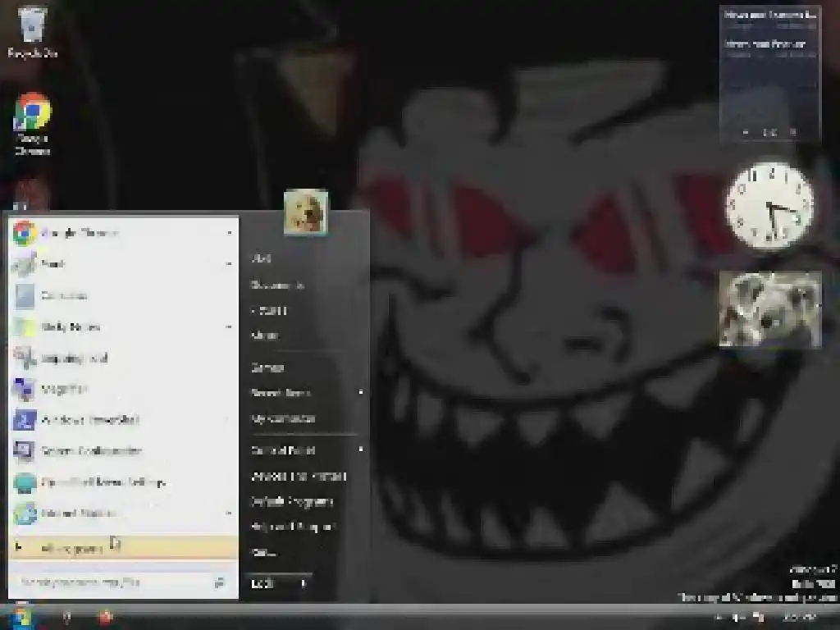Image resolution: width=840 pixels, height=630 pixels.
Task: Open Documents from the Start menu
Action: pyautogui.click(x=277, y=285)
